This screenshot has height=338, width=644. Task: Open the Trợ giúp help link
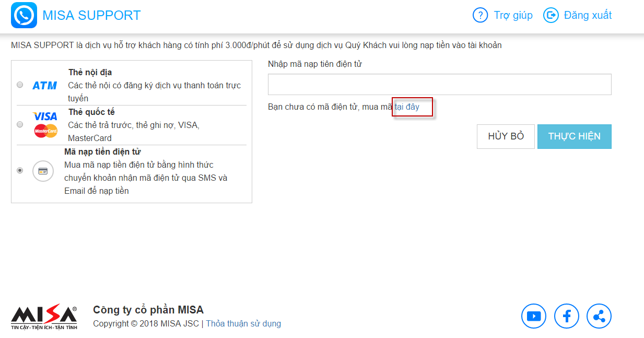(x=513, y=15)
